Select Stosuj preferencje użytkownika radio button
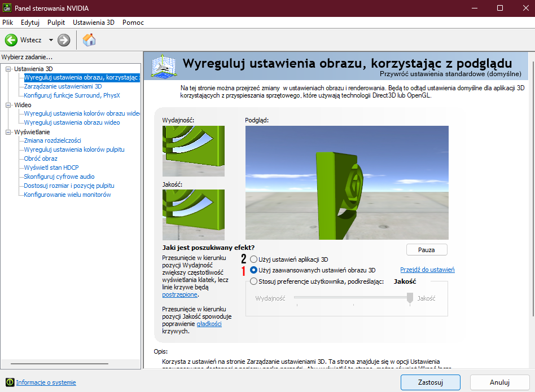Screen dimensions: 535x392 point(253,281)
